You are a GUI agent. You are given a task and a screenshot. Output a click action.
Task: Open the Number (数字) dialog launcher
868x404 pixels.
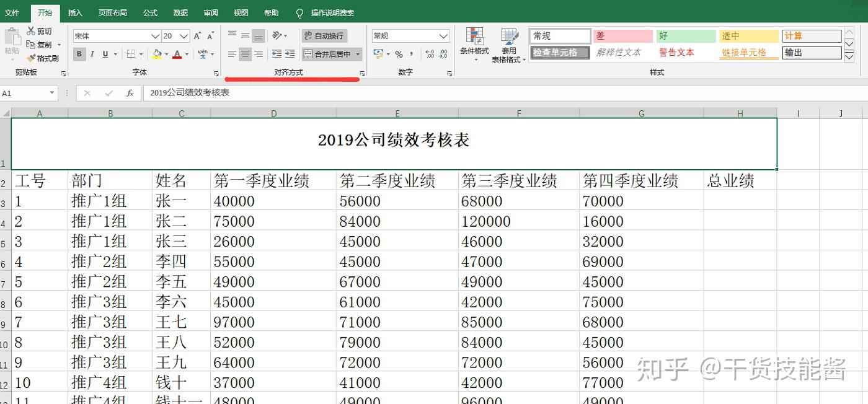tap(449, 73)
